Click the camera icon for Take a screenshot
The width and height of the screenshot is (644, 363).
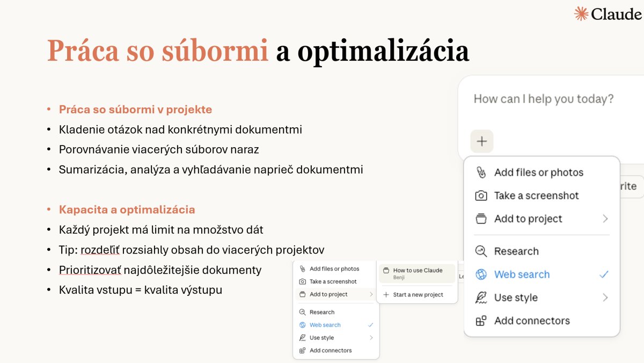tap(481, 195)
